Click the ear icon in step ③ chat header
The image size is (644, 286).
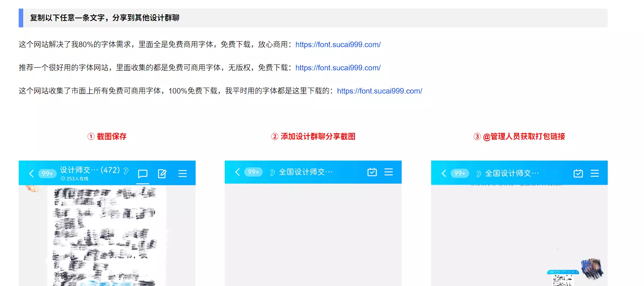click(x=478, y=174)
